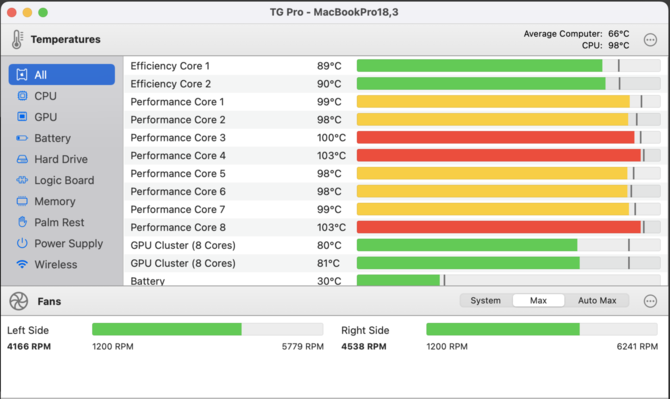Maximize the TG Pro window with green button

(x=43, y=12)
